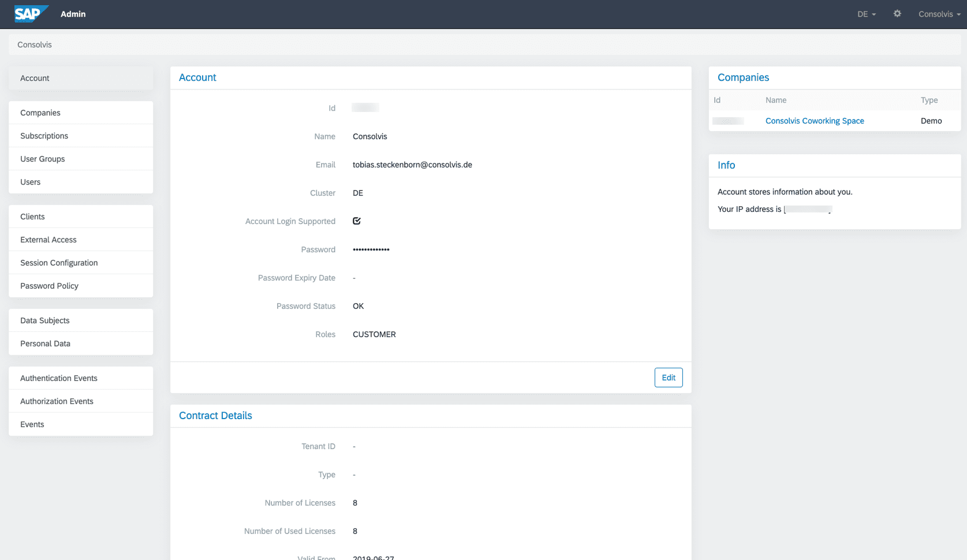
Task: Open the DE cluster dropdown
Action: [x=867, y=14]
